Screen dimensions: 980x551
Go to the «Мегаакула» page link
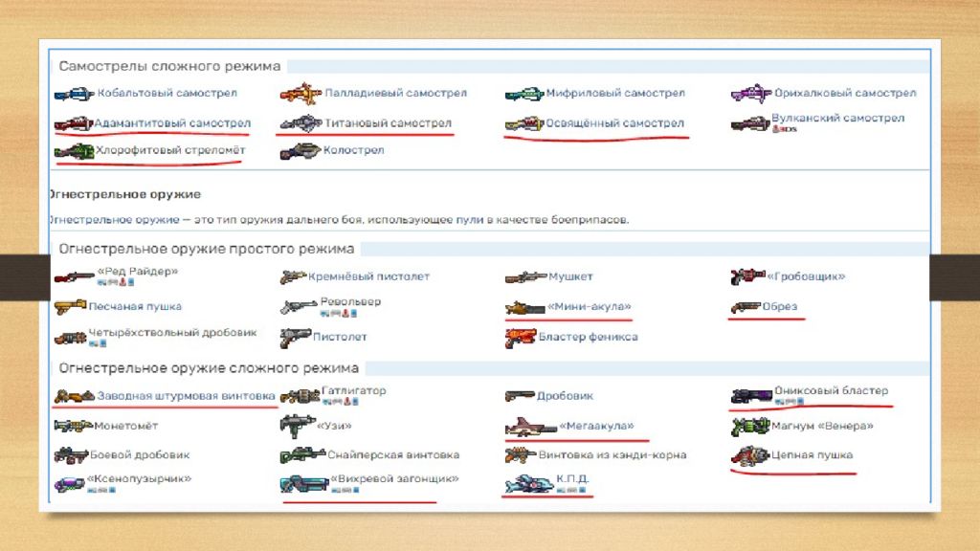[596, 426]
